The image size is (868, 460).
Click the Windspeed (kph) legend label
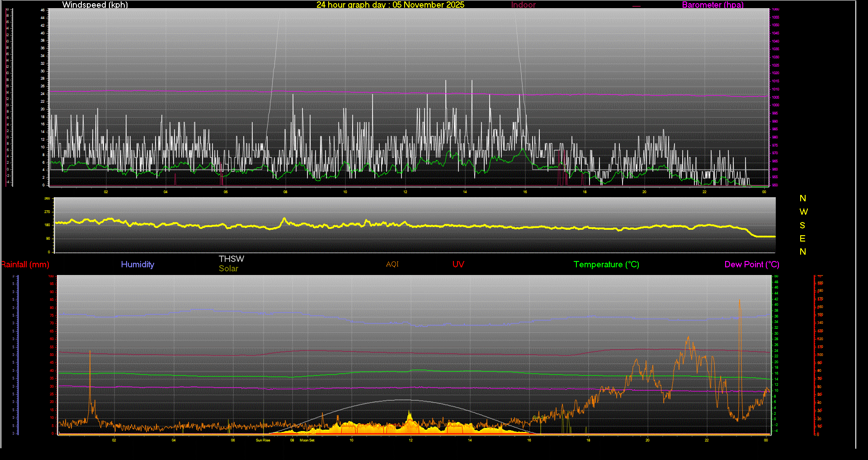95,5
